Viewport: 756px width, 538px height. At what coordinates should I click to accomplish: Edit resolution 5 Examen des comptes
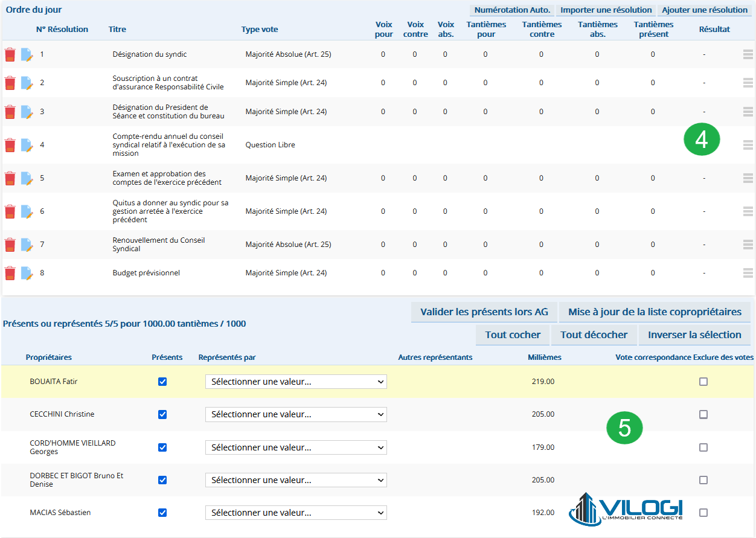pos(27,178)
